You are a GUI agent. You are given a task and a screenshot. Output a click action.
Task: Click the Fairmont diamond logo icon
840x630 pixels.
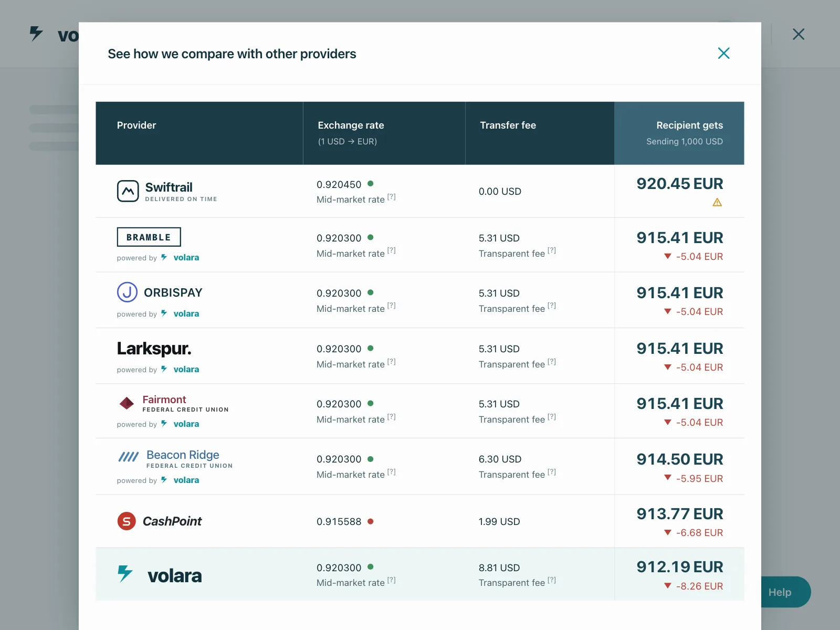click(x=127, y=403)
